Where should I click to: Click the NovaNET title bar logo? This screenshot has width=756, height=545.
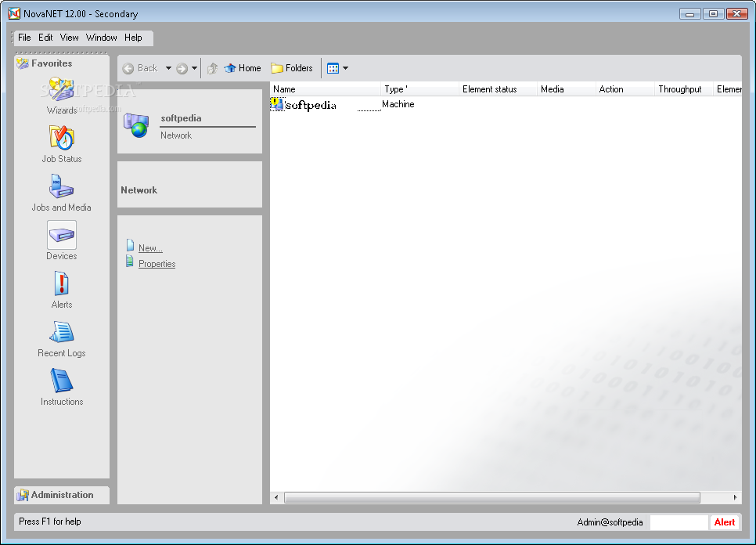[14, 13]
